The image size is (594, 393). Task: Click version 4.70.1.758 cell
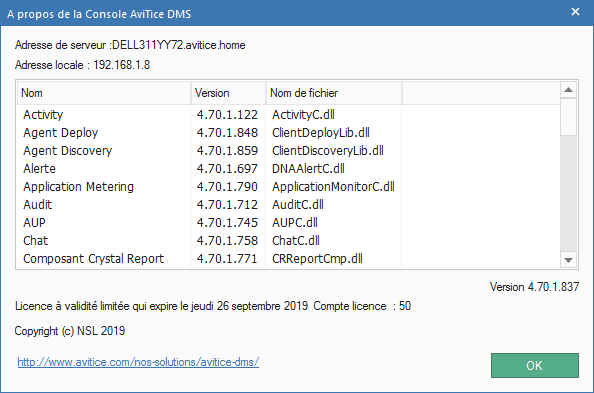tap(227, 241)
